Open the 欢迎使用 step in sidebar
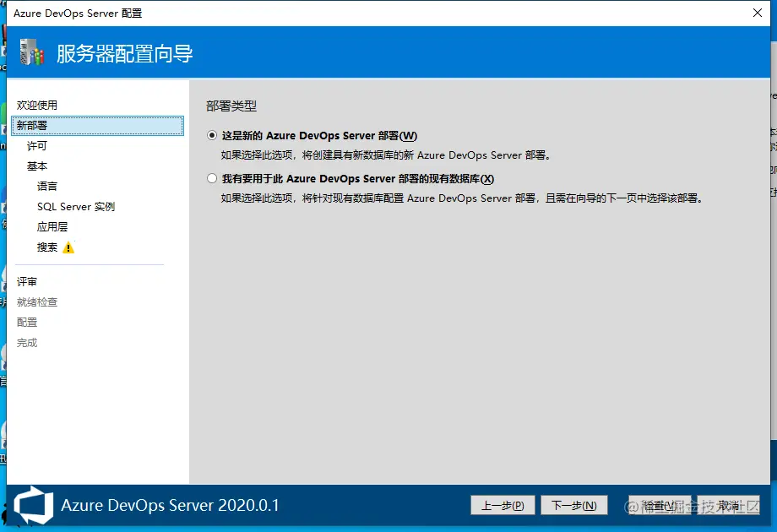This screenshot has width=777, height=532. tap(37, 105)
